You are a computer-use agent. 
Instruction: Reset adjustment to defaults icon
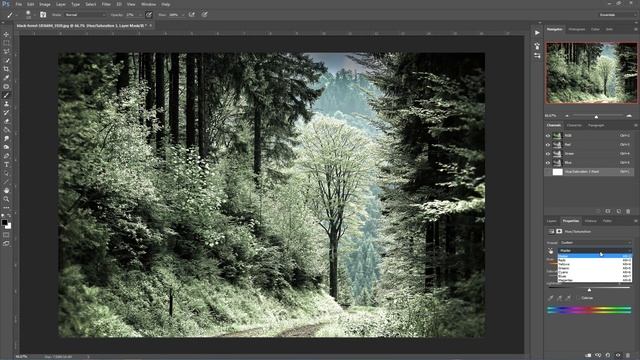(x=608, y=356)
